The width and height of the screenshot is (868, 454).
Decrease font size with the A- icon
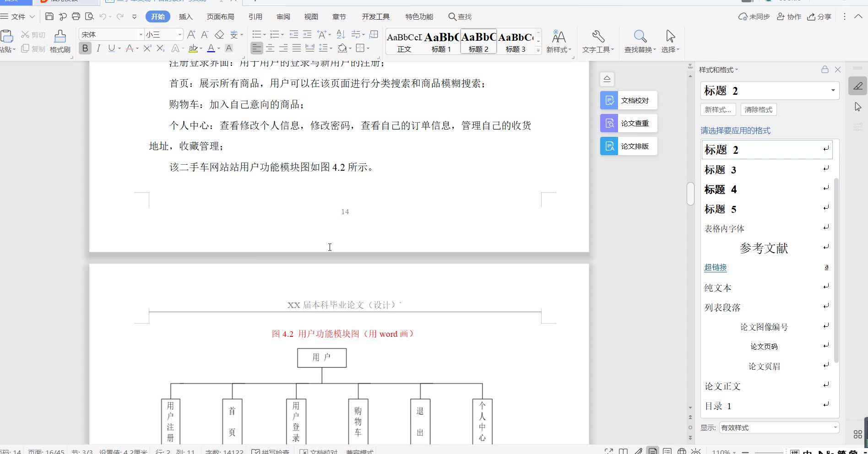(x=205, y=34)
